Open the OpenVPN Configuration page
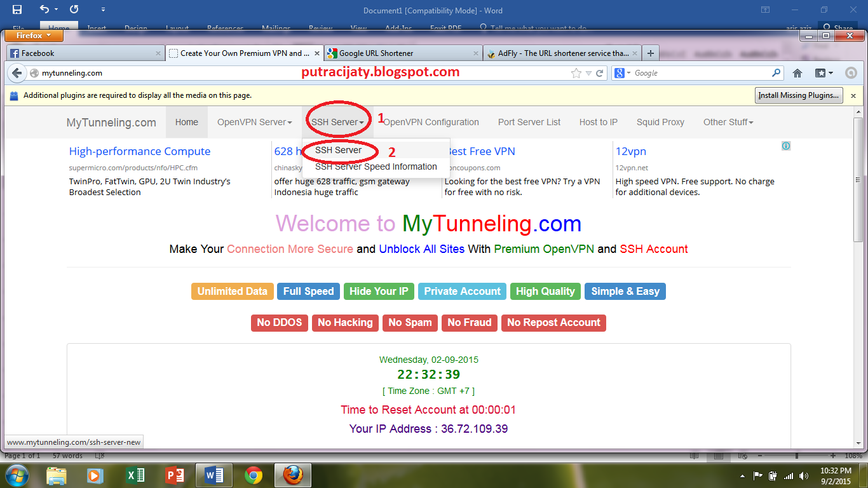Image resolution: width=868 pixels, height=488 pixels. (x=431, y=122)
